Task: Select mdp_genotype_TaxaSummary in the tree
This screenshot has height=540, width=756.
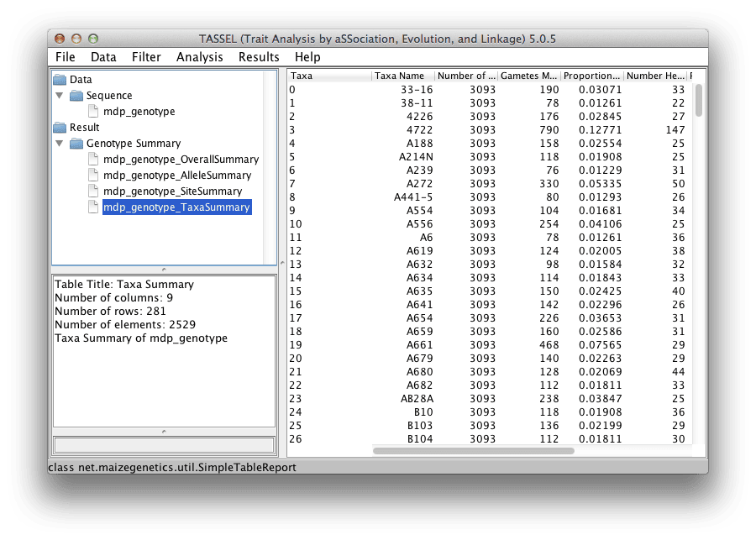Action: coord(176,207)
